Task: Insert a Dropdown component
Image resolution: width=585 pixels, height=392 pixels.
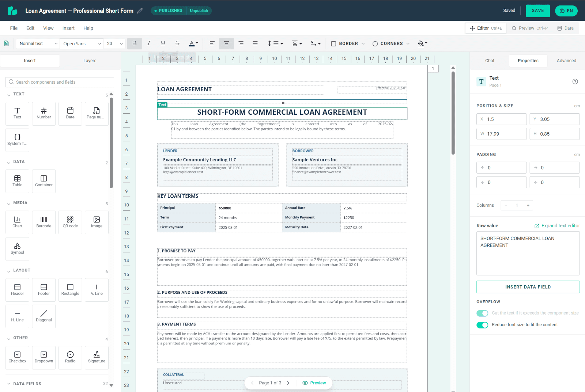Action: pyautogui.click(x=44, y=358)
